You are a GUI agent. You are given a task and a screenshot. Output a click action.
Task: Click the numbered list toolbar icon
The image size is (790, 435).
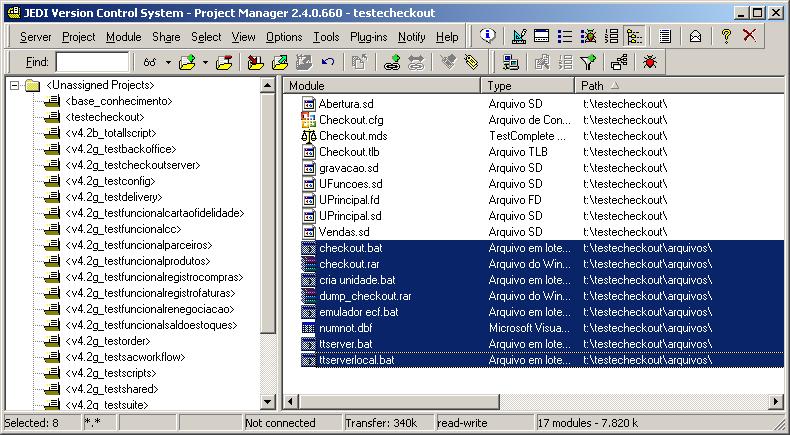(x=611, y=36)
